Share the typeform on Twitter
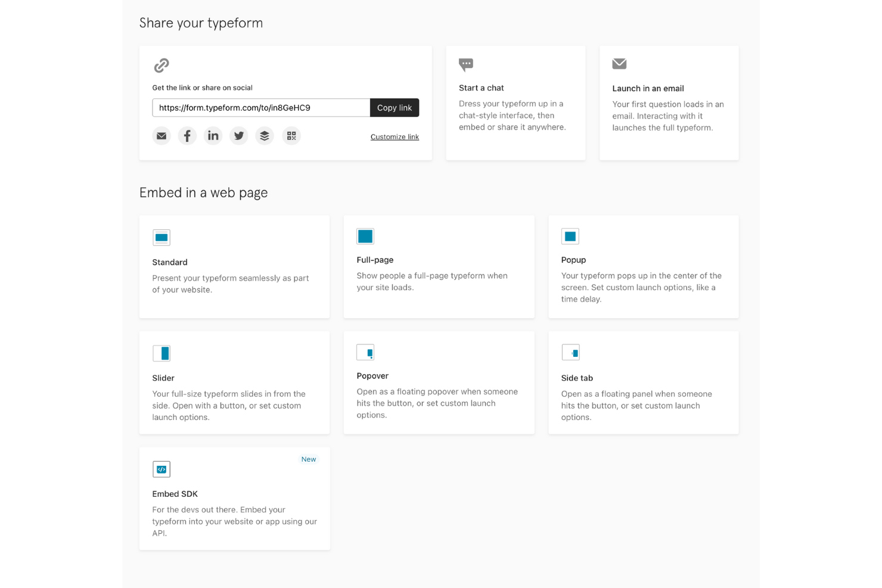This screenshot has width=882, height=588. 238,135
